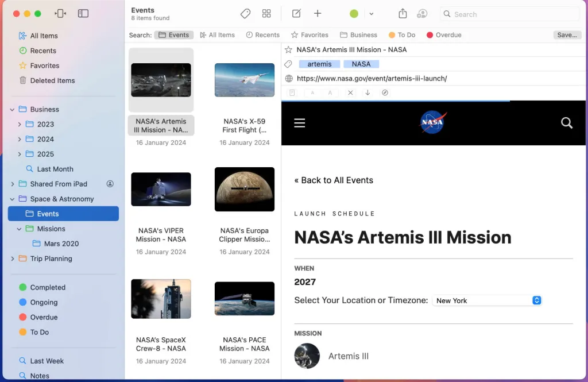Collapse Space & Astronomy folder chevron

[13, 199]
